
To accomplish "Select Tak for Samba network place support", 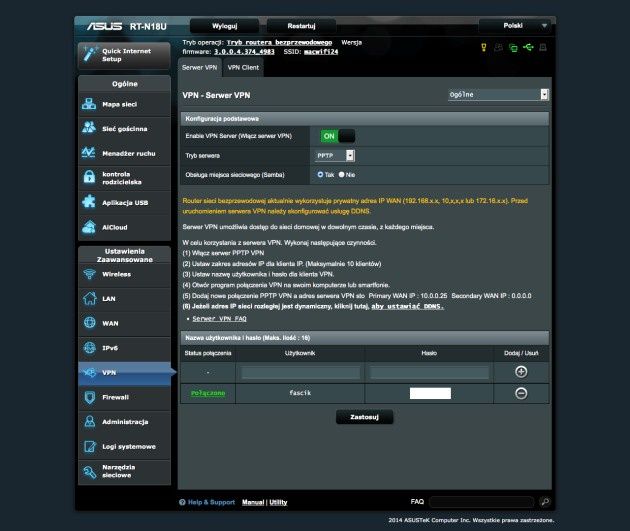I will [320, 175].
